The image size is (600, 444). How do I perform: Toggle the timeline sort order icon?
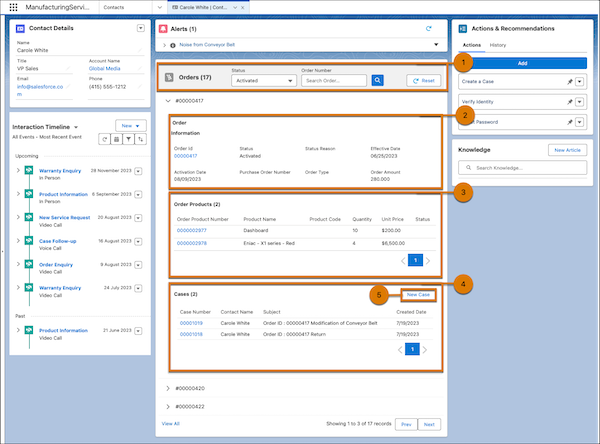pyautogui.click(x=140, y=139)
